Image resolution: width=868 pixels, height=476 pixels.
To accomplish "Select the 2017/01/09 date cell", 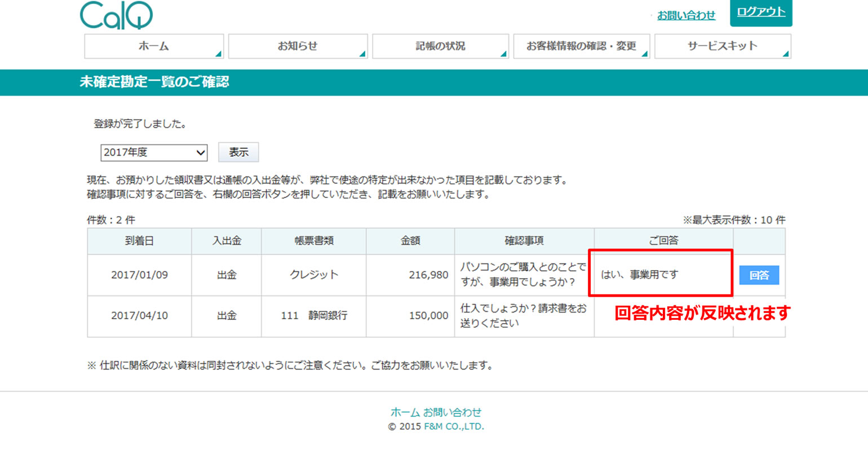I will 139,275.
